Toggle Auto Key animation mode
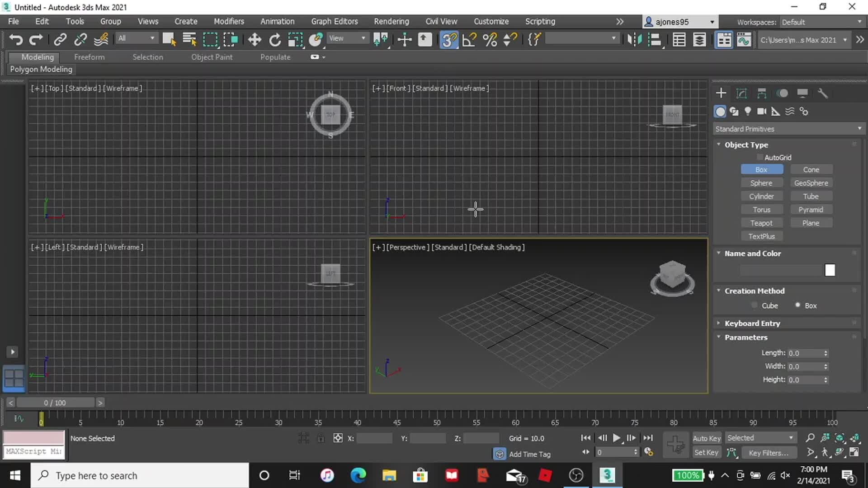Screen dimensions: 868x488 tap(707, 438)
